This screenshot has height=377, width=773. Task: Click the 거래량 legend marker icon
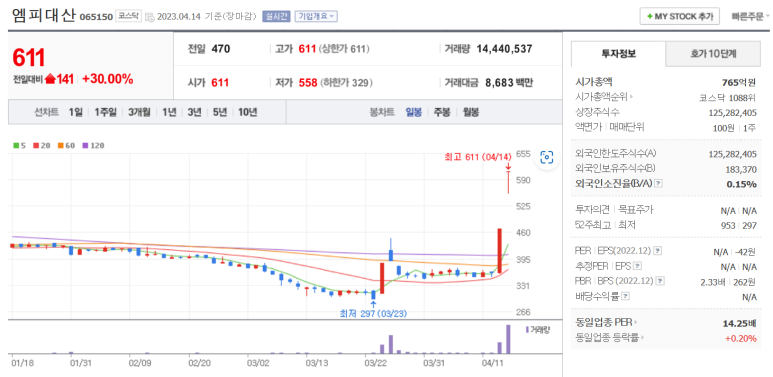527,329
